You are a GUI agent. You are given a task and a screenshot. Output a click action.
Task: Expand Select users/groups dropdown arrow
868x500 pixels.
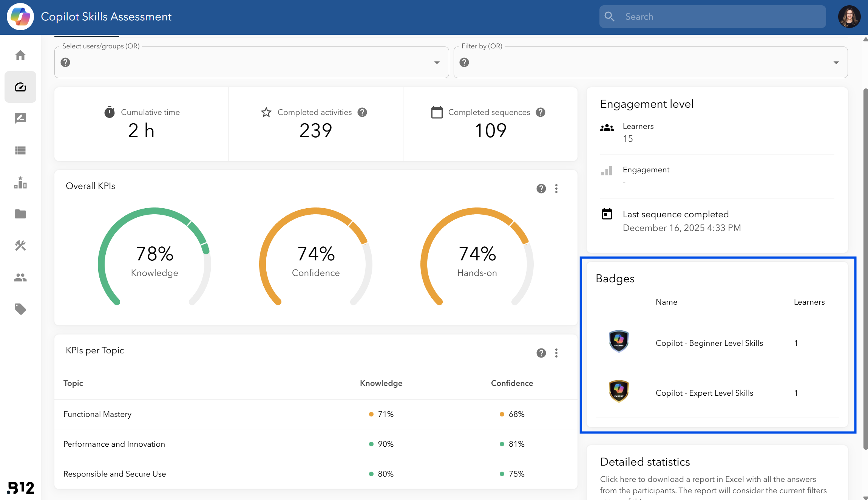(437, 62)
